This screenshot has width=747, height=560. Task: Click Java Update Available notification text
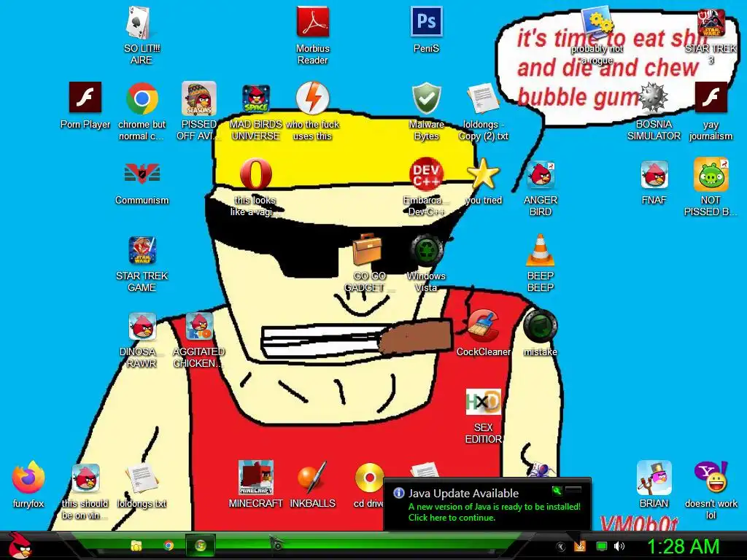click(463, 494)
